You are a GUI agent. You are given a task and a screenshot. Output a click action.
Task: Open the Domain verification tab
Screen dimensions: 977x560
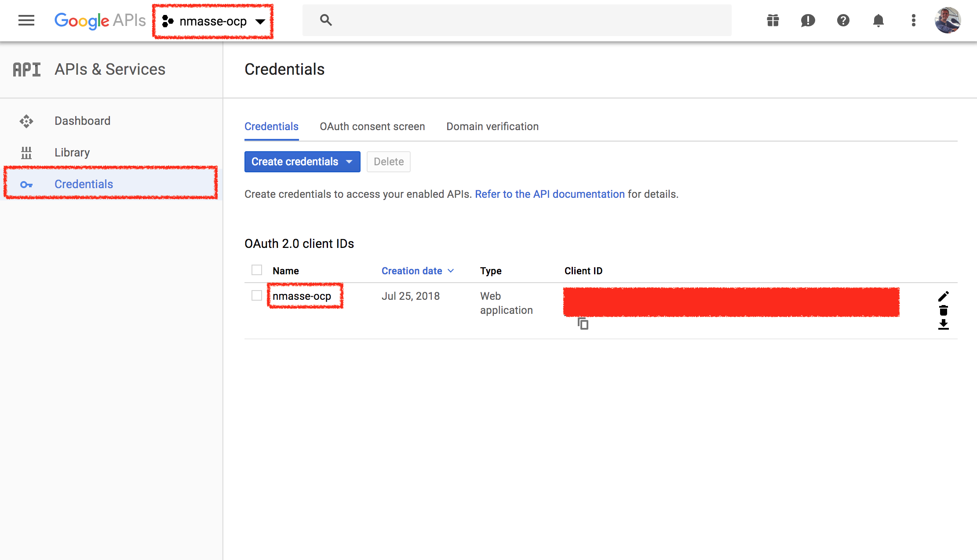coord(492,127)
